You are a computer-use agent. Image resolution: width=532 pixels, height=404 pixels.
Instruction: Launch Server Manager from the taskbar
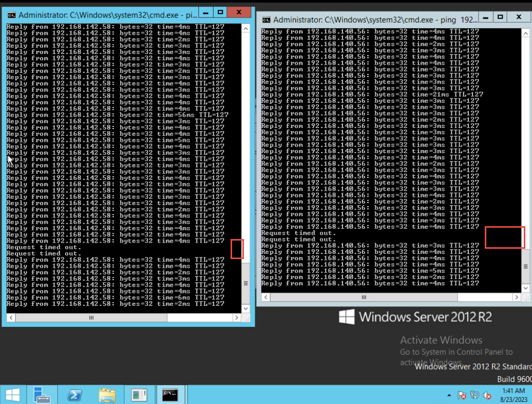click(42, 394)
